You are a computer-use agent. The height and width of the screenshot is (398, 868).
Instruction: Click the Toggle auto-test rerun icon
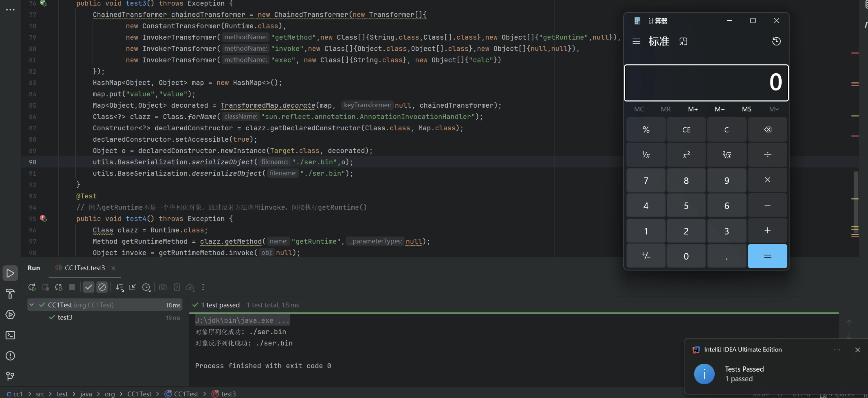(59, 287)
